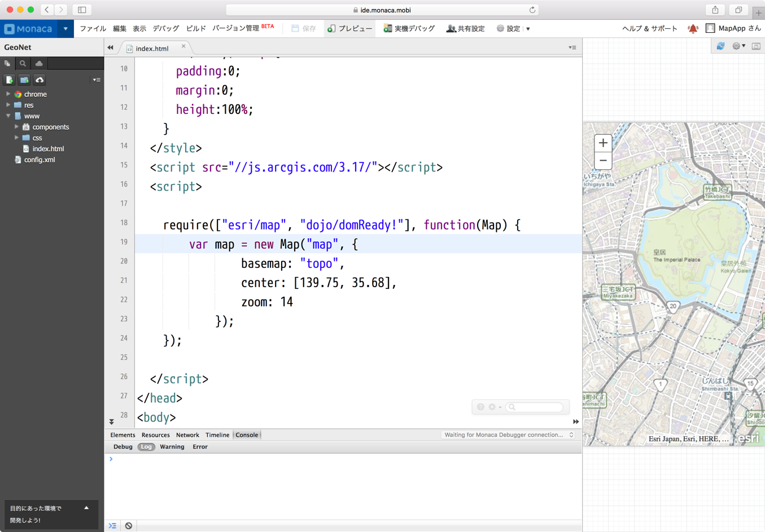This screenshot has width=765, height=532.
Task: Open the ビルド menu
Action: (196, 29)
